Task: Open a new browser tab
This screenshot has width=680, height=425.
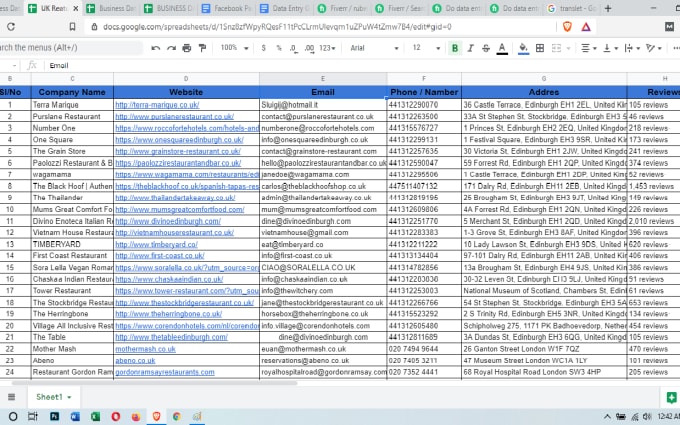Action: click(x=608, y=8)
